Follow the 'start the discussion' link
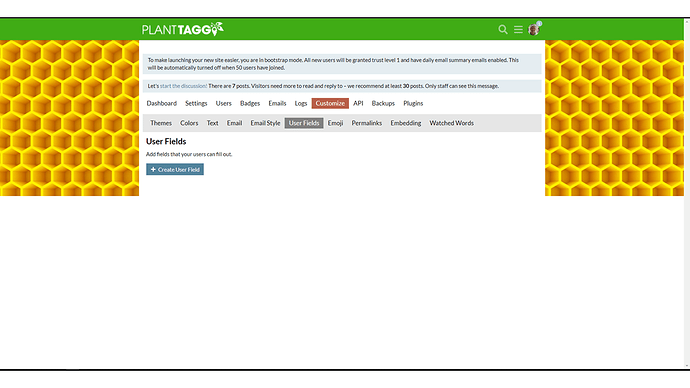 tap(183, 86)
